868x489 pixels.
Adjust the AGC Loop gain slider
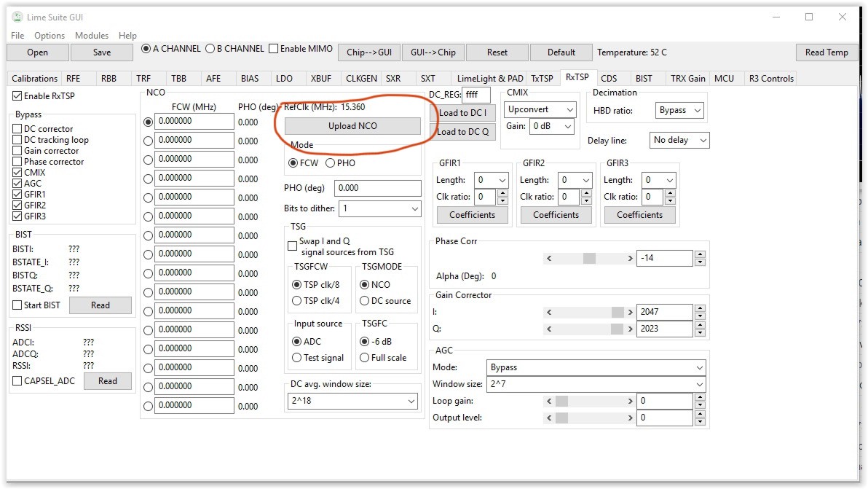(x=590, y=401)
